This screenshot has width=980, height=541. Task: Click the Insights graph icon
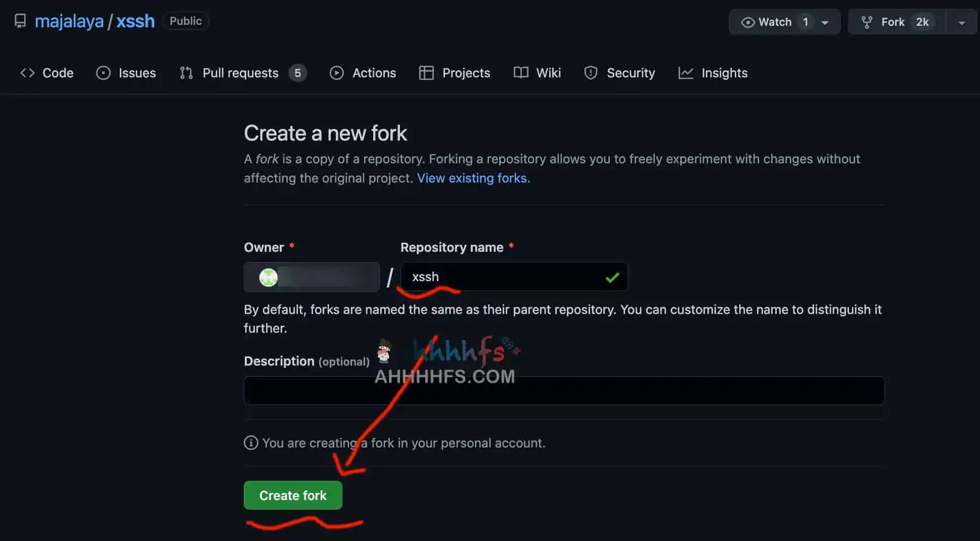point(685,73)
